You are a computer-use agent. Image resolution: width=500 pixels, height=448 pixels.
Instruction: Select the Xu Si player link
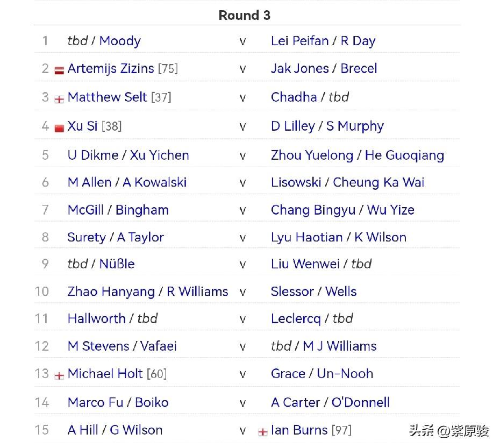pyautogui.click(x=82, y=126)
